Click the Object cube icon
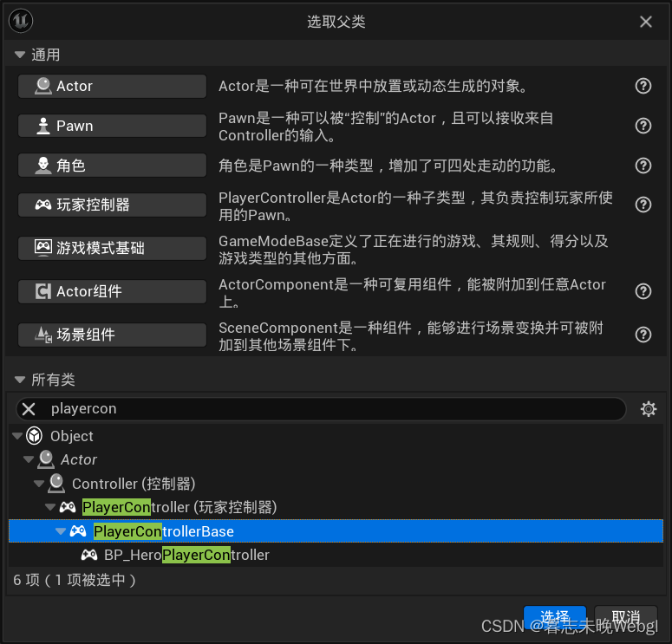The height and width of the screenshot is (644, 672). tap(35, 436)
